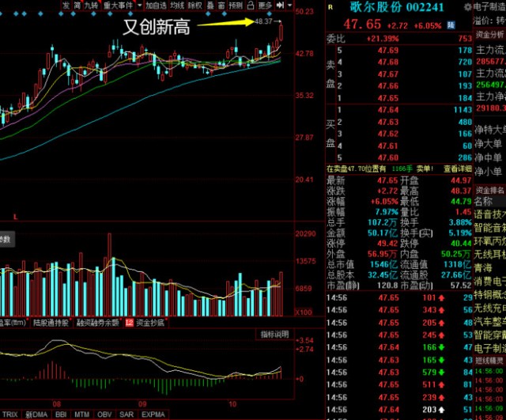The image size is (506, 420).
Task: Toggle the 叠 overlay option
Action: [x=210, y=6]
